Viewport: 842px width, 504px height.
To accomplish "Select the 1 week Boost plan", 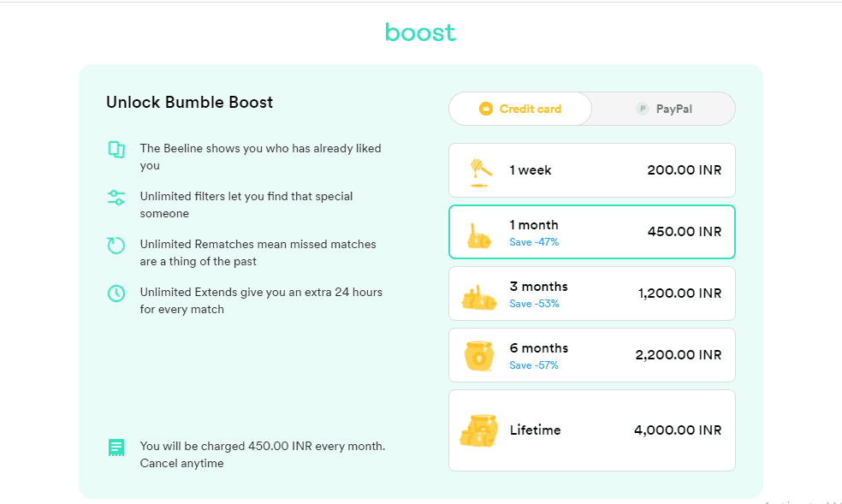I will pyautogui.click(x=592, y=169).
